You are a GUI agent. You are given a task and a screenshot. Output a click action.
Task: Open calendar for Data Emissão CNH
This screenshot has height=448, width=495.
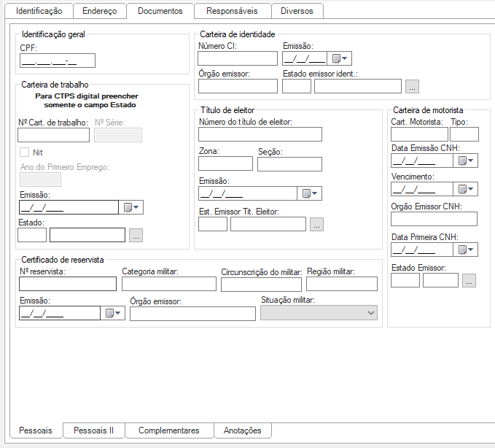tap(467, 161)
